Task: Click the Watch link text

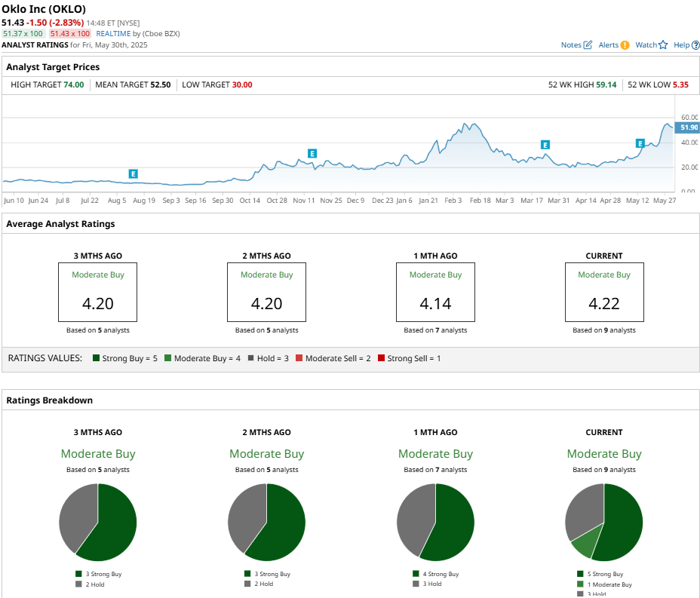Action: pos(646,45)
